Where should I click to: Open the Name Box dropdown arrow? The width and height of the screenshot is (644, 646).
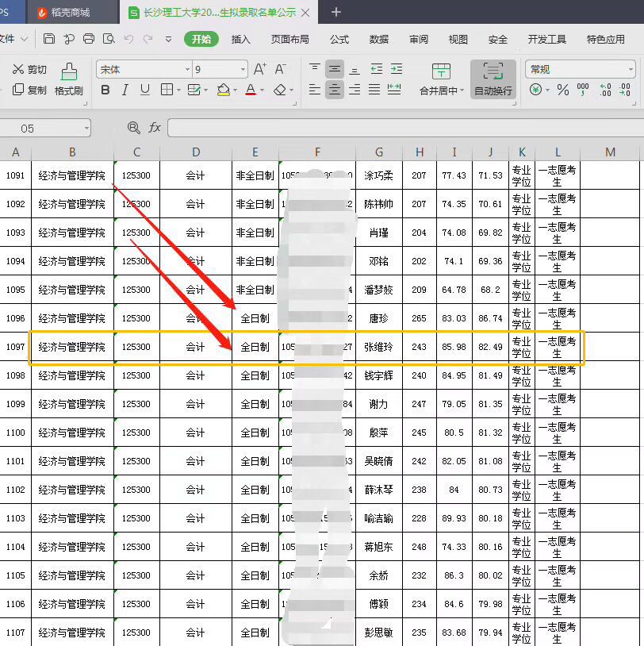tap(86, 128)
